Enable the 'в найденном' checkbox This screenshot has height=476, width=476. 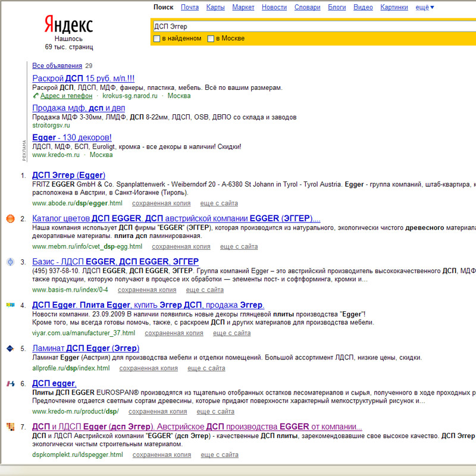click(156, 39)
